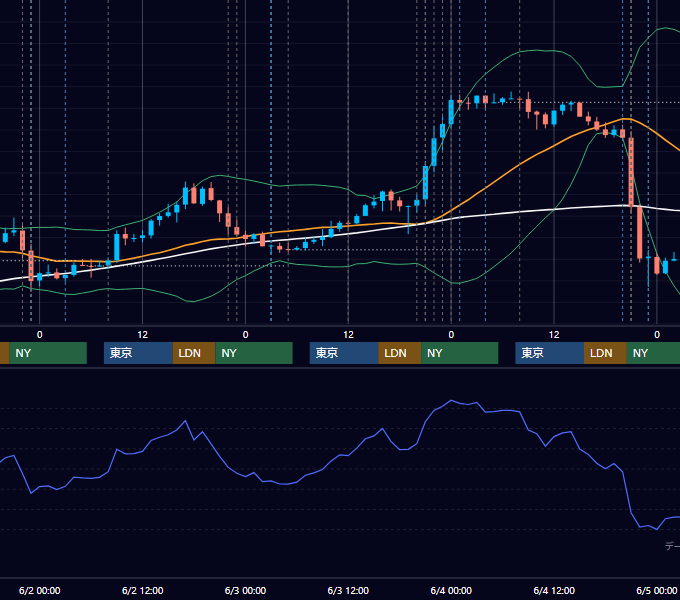Image resolution: width=680 pixels, height=600 pixels.
Task: Select the 東京 session block on 6/3
Action: click(344, 353)
